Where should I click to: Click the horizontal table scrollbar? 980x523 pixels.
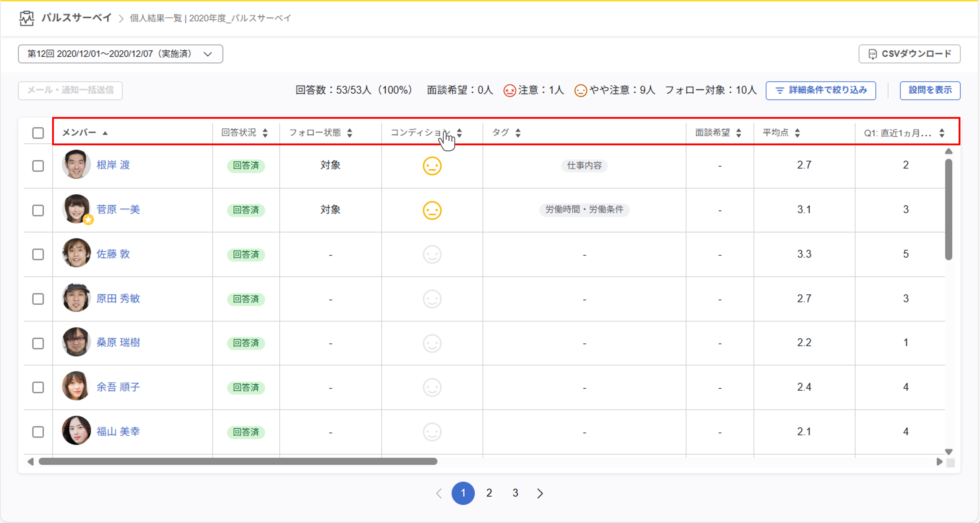coord(238,461)
